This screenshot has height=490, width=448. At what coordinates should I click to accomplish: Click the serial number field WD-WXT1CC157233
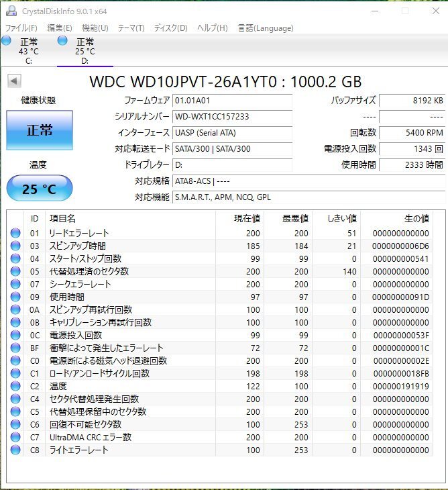[232, 117]
